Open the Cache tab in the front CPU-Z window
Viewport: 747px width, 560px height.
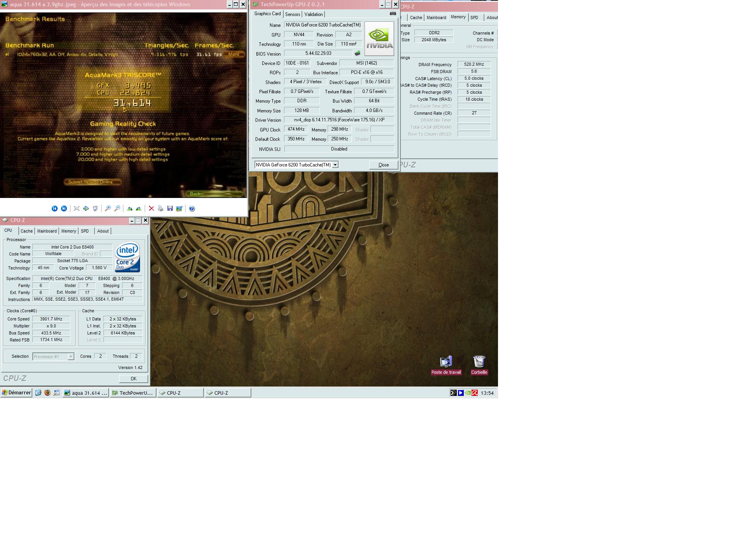point(26,231)
